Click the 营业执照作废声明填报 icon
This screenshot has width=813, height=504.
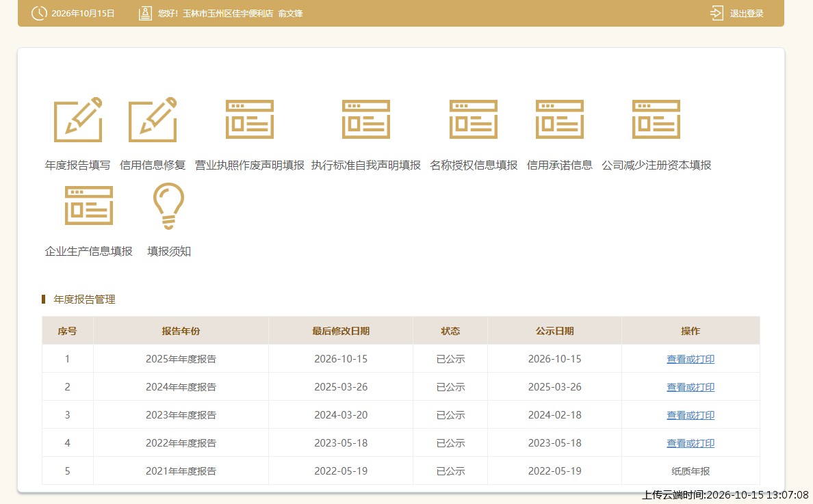pos(249,120)
